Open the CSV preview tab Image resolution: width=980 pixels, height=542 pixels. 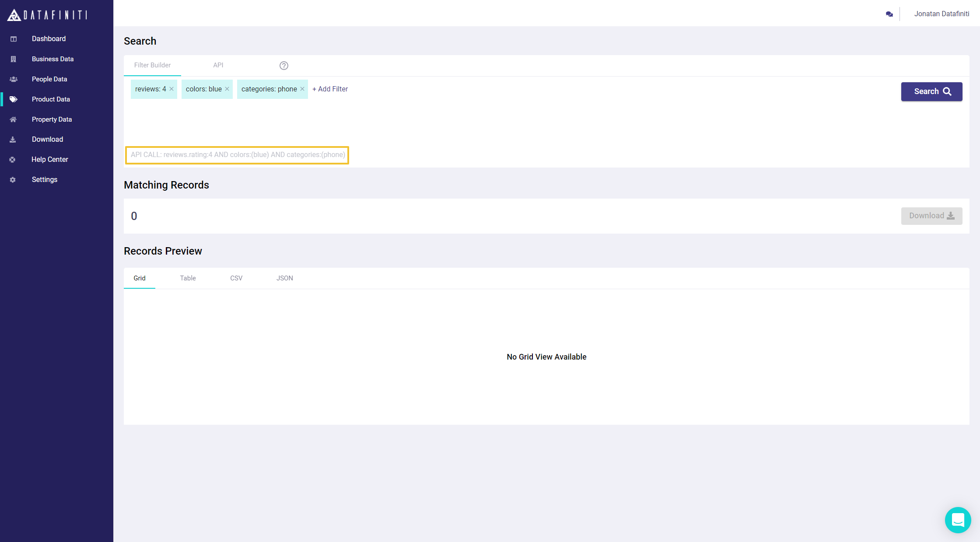tap(236, 278)
